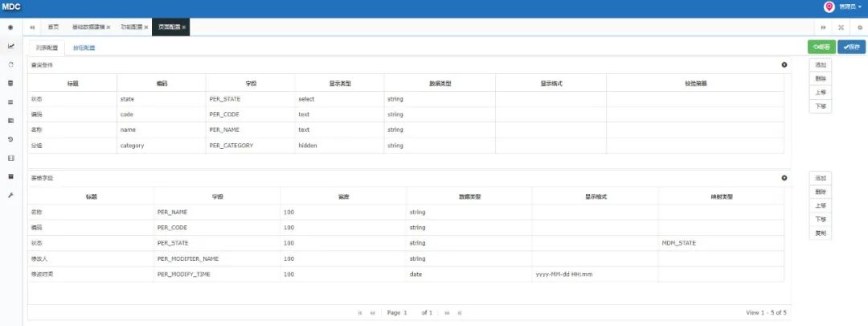This screenshot has width=868, height=326.
Task: Click the 'hidden' display type cell
Action: click(x=339, y=146)
